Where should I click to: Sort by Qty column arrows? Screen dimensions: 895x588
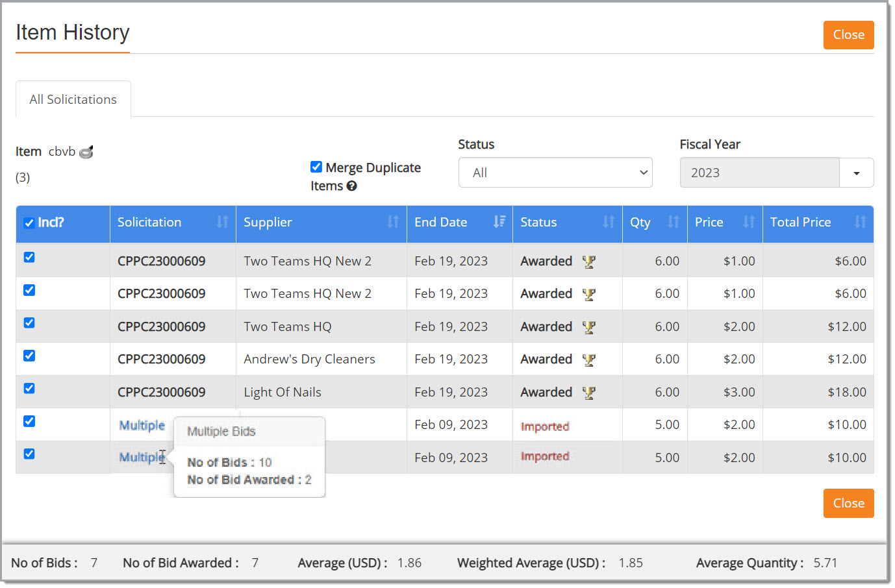click(673, 221)
